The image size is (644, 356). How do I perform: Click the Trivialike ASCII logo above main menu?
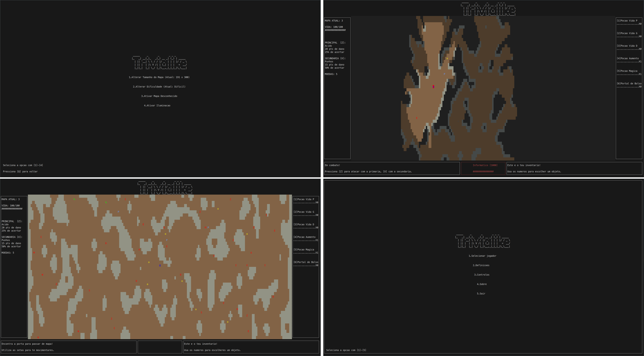tap(482, 241)
